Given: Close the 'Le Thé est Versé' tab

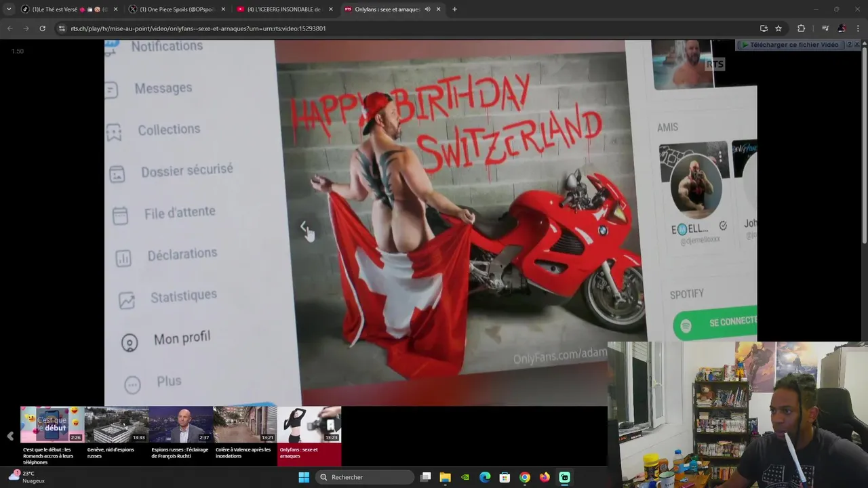Looking at the screenshot, I should [x=115, y=9].
